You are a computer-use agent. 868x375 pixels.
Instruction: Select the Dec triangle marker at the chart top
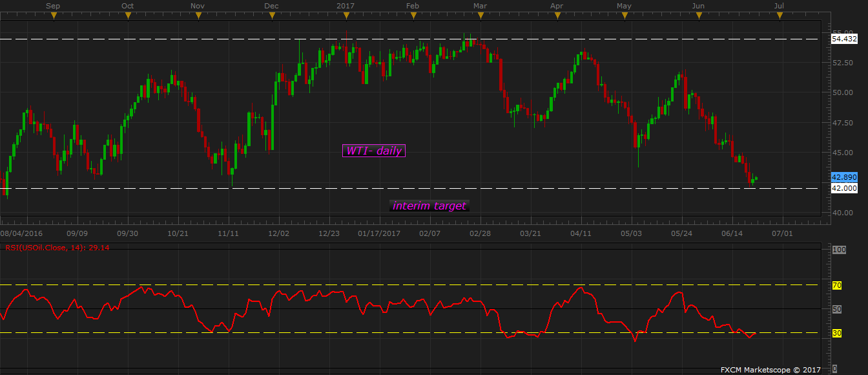(x=271, y=16)
